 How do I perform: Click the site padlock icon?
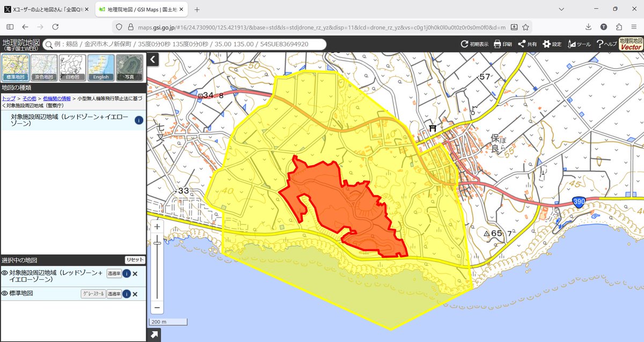point(131,27)
